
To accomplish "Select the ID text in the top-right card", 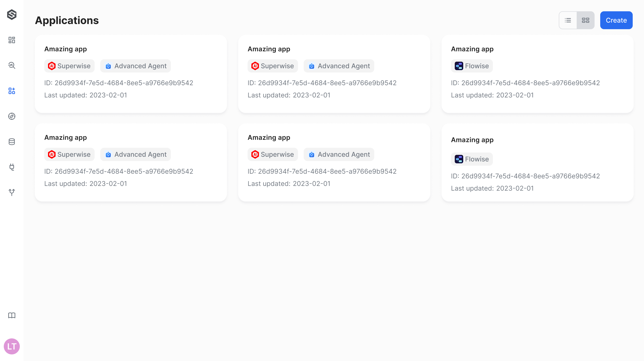I will (x=526, y=83).
